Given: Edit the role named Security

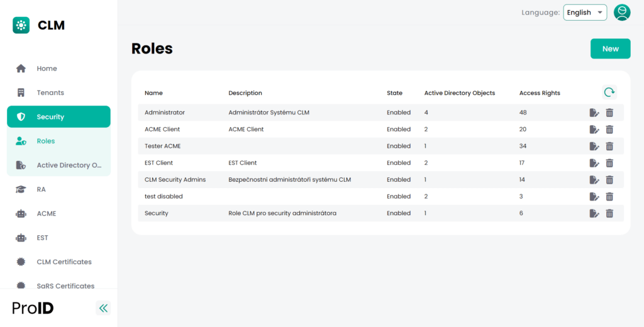Looking at the screenshot, I should click(x=594, y=213).
